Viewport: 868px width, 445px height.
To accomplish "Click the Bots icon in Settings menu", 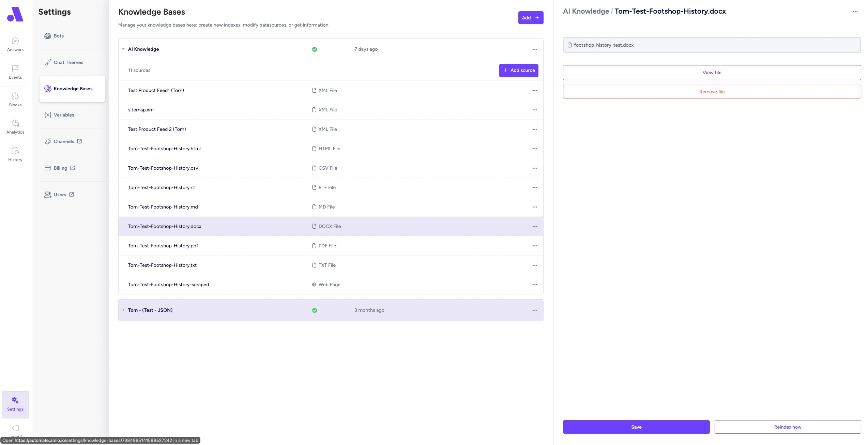I will tap(47, 35).
